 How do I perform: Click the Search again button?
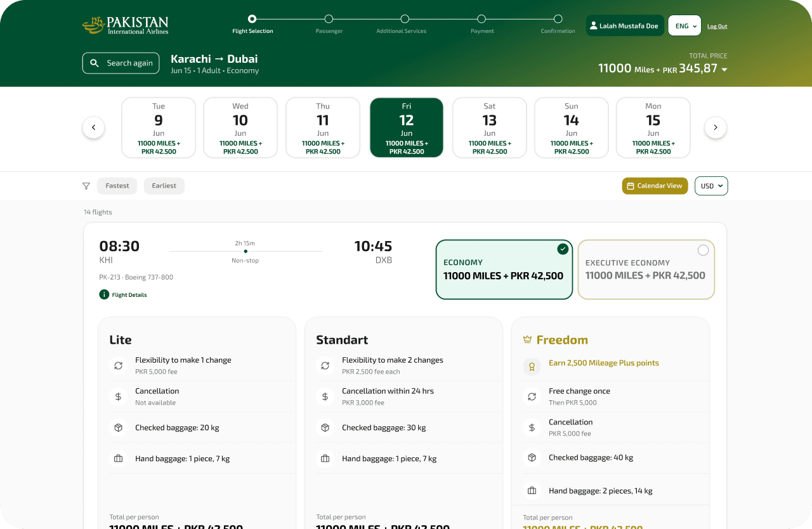point(121,63)
